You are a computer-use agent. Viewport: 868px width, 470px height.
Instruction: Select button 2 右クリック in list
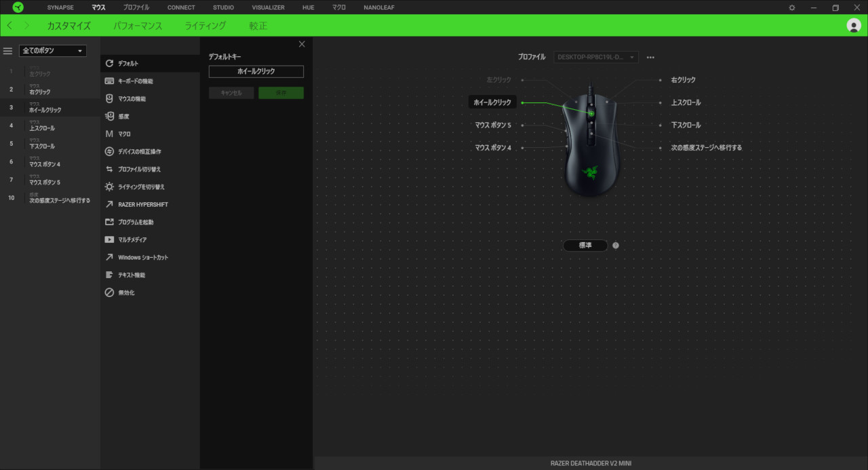tap(50, 90)
